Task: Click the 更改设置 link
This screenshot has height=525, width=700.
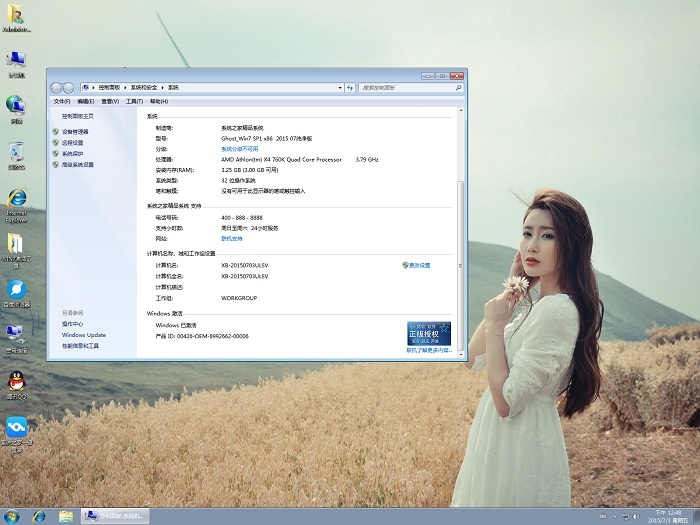Action: 419,265
